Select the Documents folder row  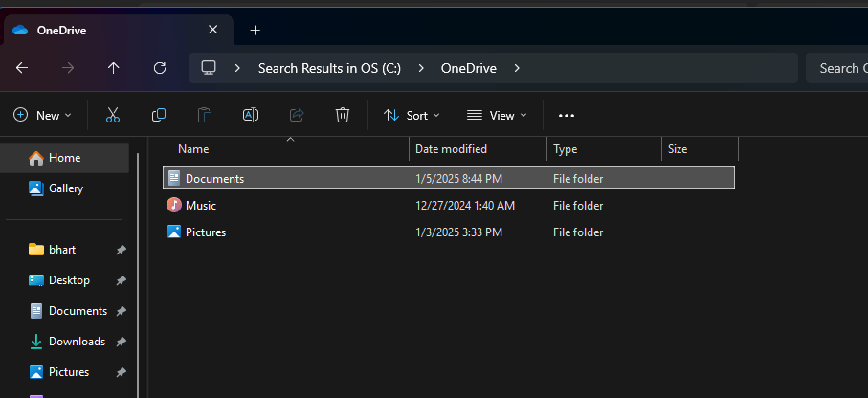coord(449,178)
